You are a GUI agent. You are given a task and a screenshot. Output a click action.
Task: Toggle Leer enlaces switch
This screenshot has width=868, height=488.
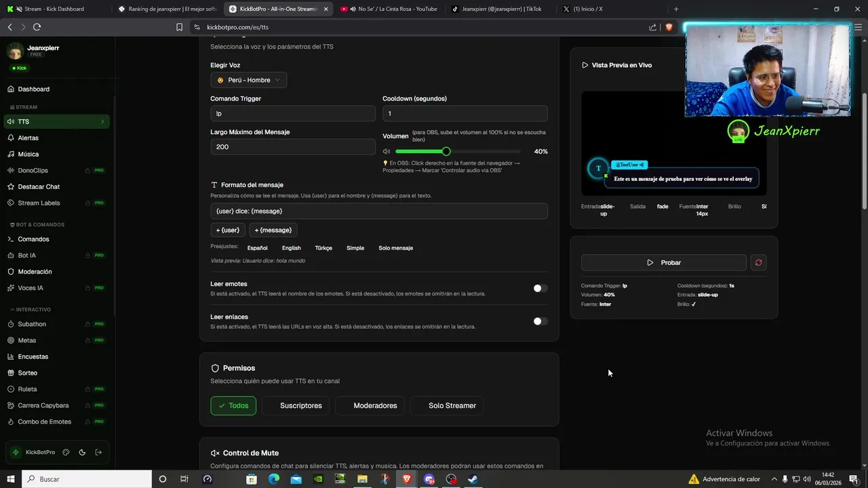[540, 321]
